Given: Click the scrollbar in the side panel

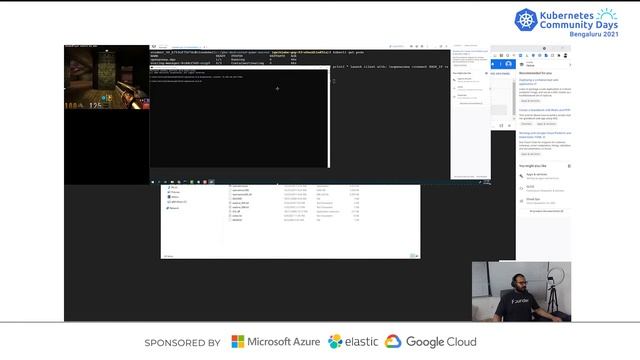Looking at the screenshot, I should (x=514, y=98).
